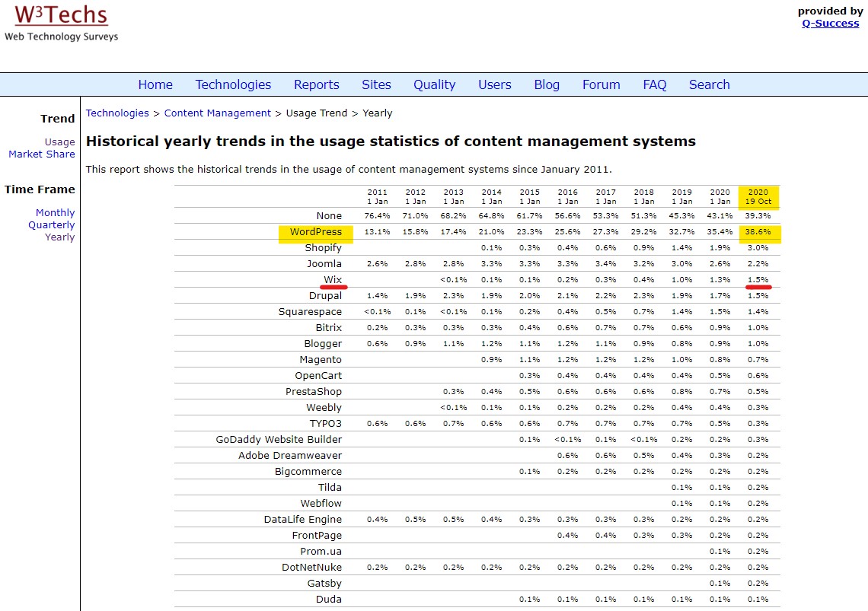This screenshot has height=611, width=868.
Task: Go to the Home menu item
Action: coord(155,84)
